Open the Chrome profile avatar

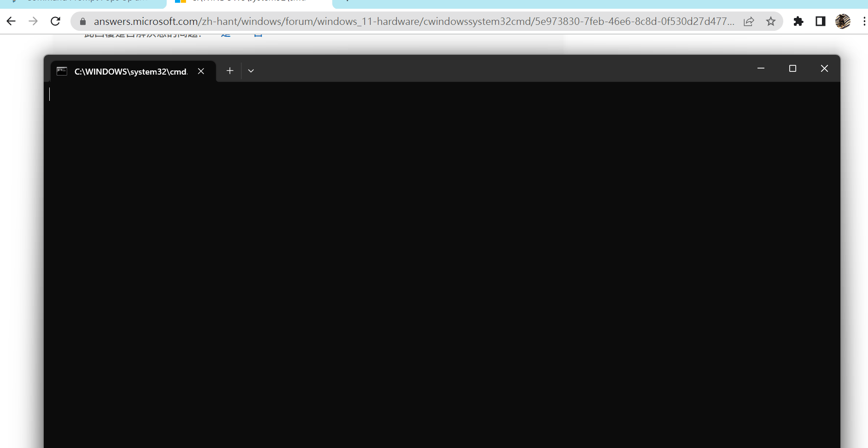pos(843,21)
